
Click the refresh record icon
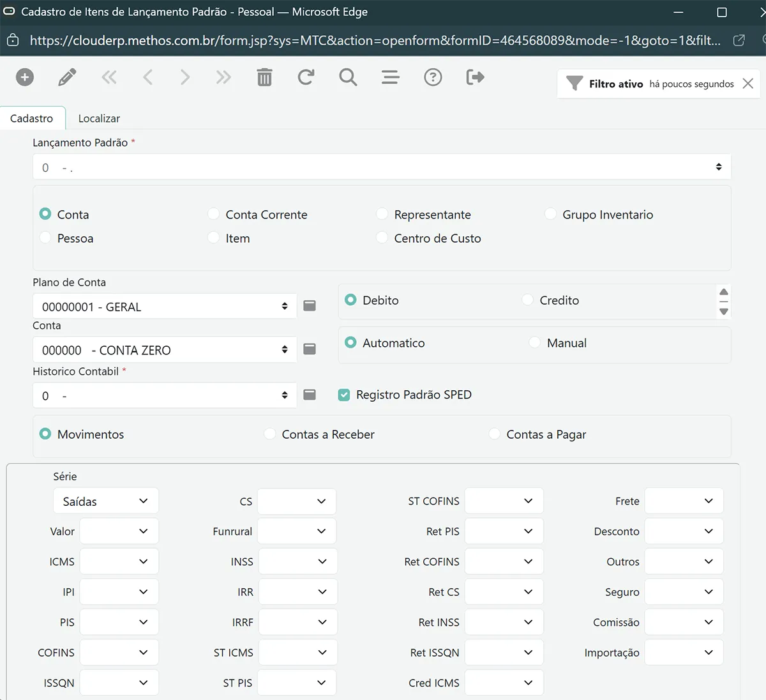(306, 77)
